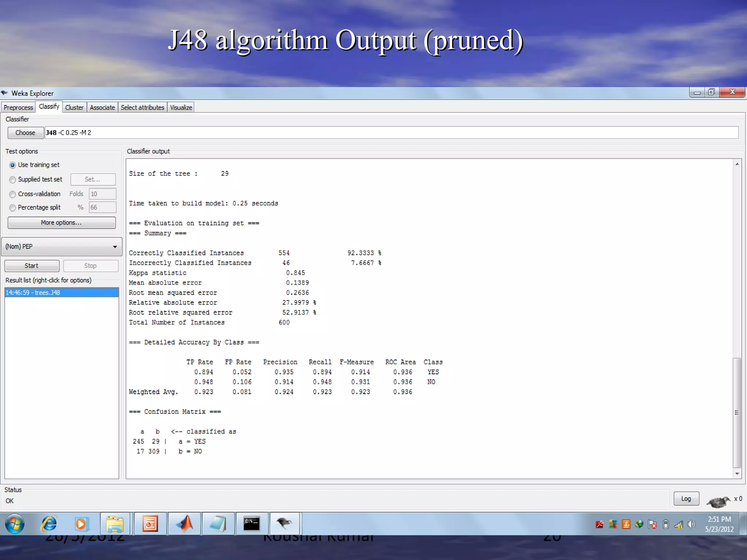Viewport: 747px width, 560px height.
Task: Select the Supplied test set option
Action: coord(36,179)
